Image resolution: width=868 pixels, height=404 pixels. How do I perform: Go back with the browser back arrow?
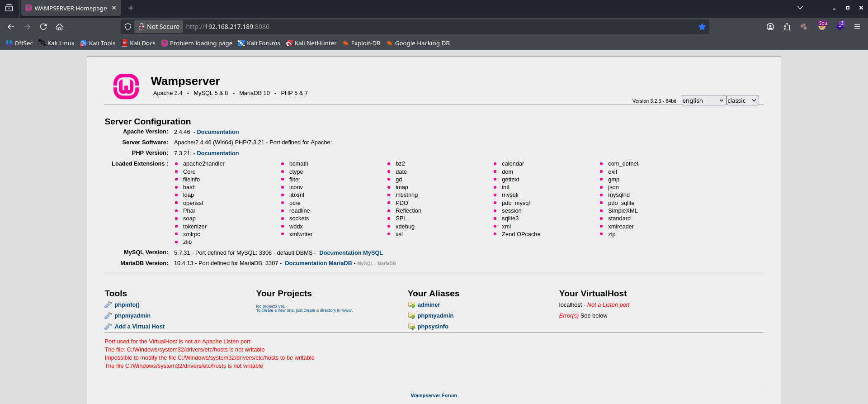(x=11, y=27)
